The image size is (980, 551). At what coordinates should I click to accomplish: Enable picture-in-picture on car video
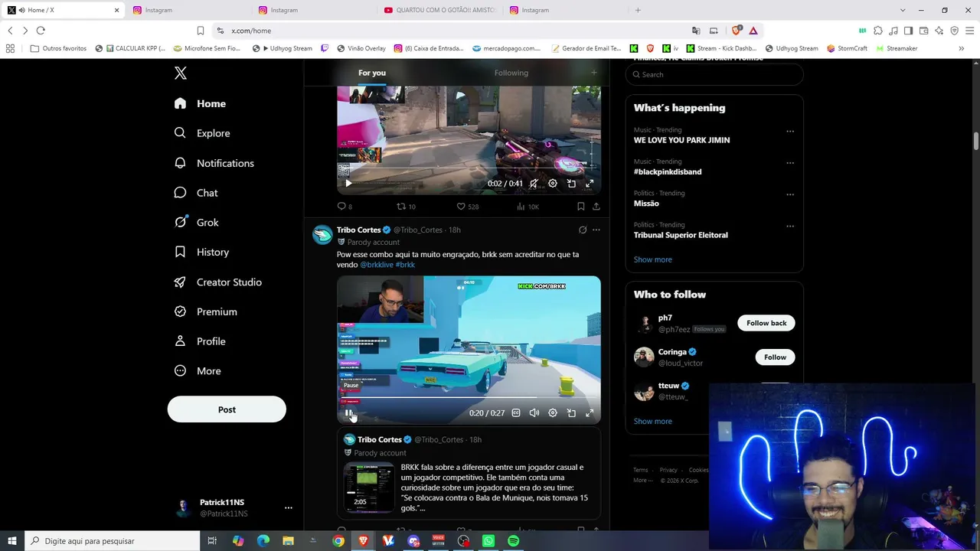pyautogui.click(x=571, y=413)
